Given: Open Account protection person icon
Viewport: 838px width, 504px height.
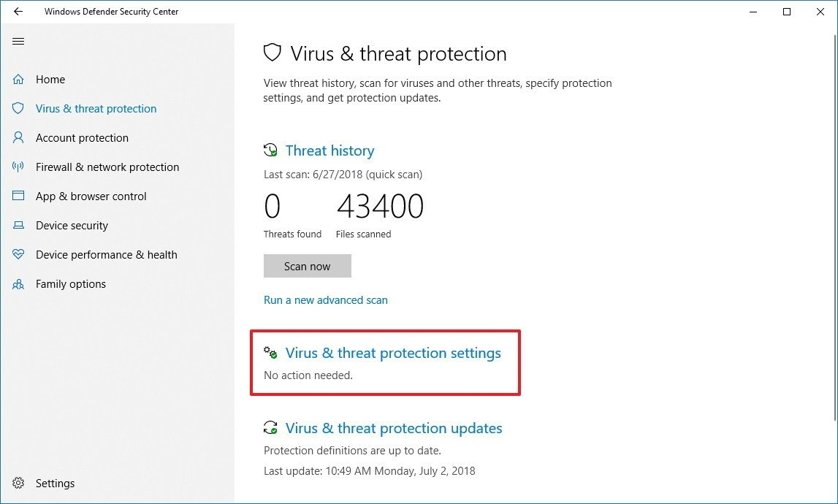Looking at the screenshot, I should (x=18, y=138).
